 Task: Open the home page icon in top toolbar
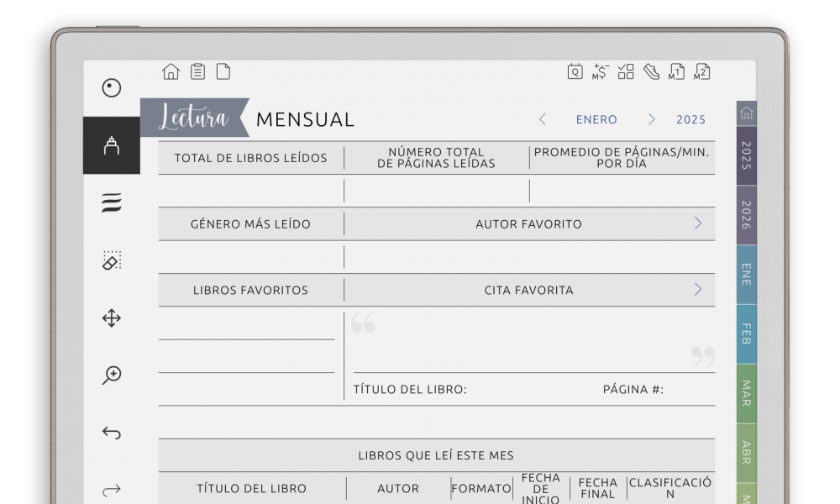(x=171, y=71)
